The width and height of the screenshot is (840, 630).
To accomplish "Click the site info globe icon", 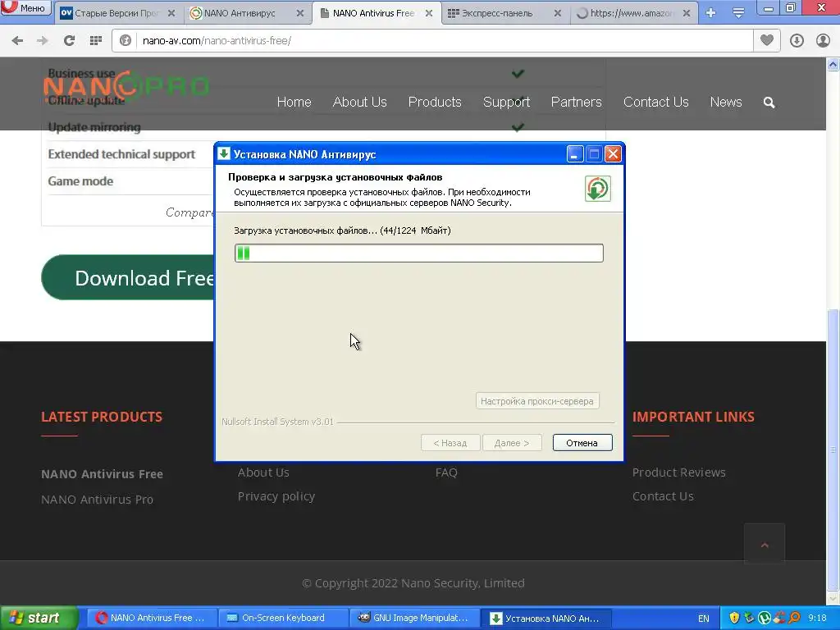I will [126, 41].
